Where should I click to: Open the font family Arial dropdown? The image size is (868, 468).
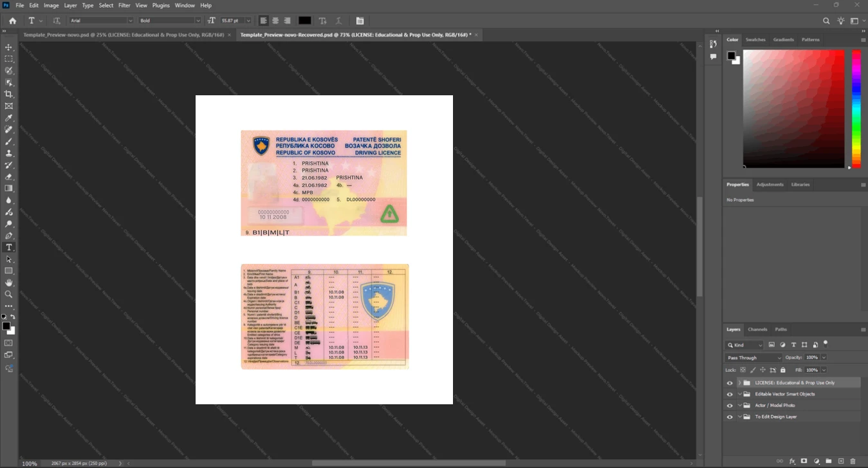pyautogui.click(x=102, y=21)
